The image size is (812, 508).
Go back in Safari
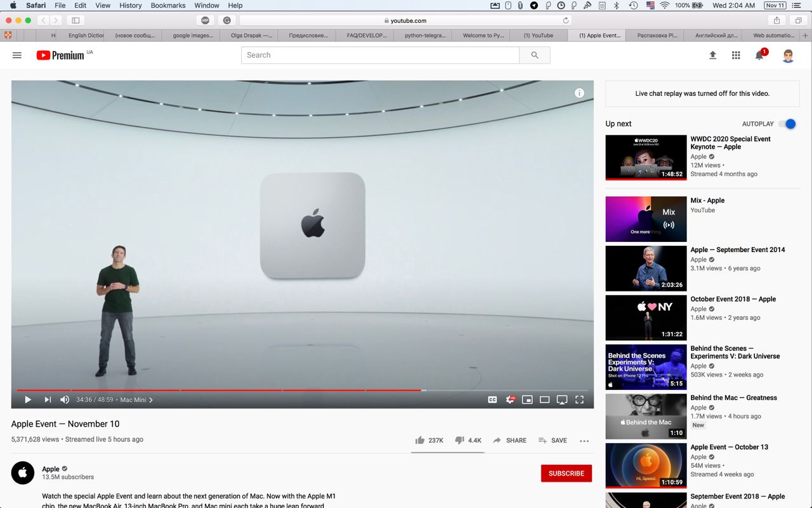(44, 20)
